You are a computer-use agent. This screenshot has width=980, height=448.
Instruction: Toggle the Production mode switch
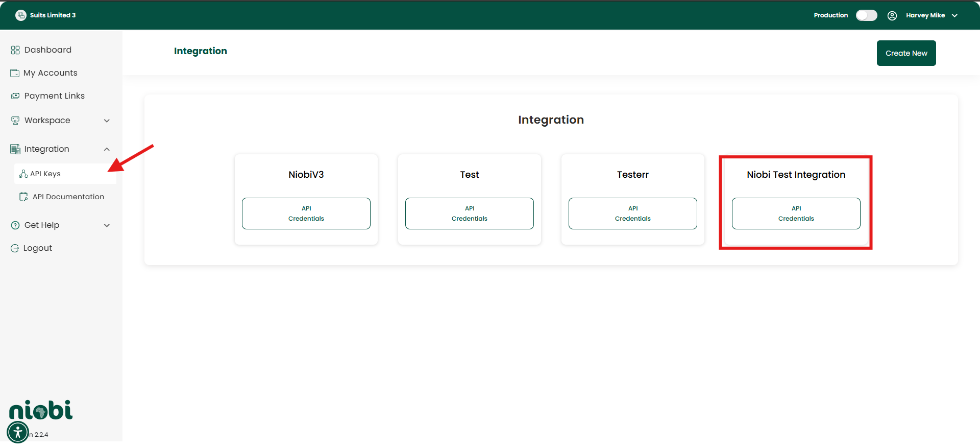coord(867,15)
